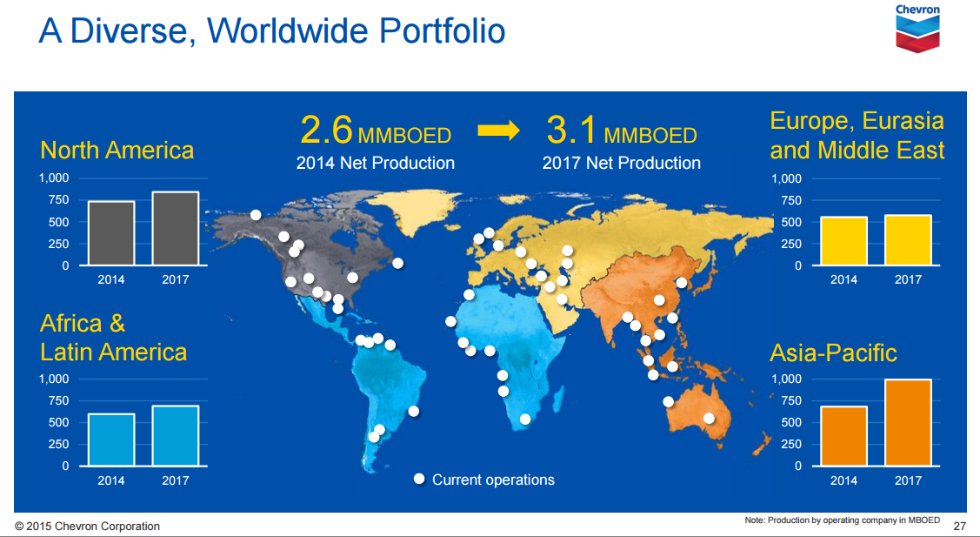Select Asia-Pacific 2014 orange bar

tap(843, 436)
